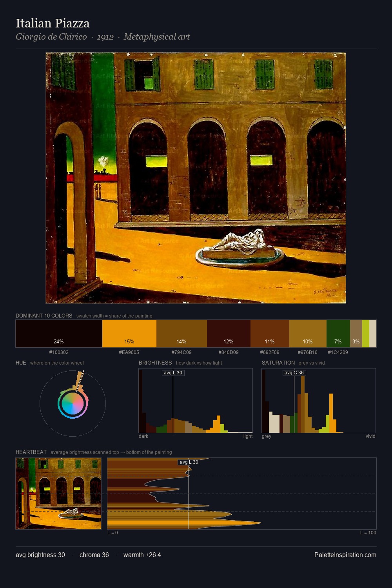The image size is (392, 588).
Task: Select the #1C4209 hex code text
Action: click(x=338, y=352)
